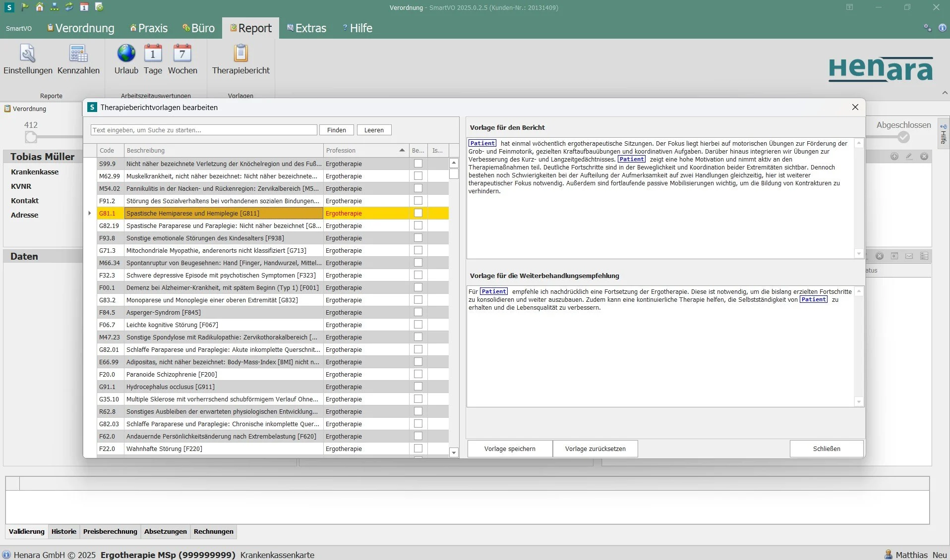The image size is (950, 560).
Task: Click the template search text field
Action: point(204,130)
